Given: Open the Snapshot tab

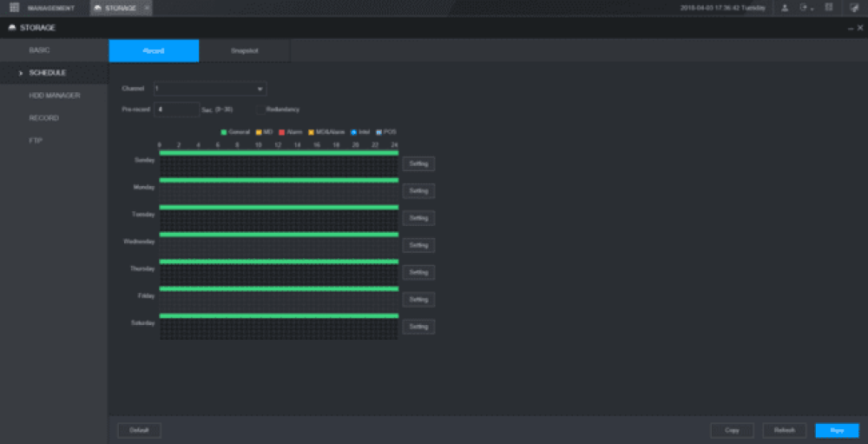Looking at the screenshot, I should [245, 50].
